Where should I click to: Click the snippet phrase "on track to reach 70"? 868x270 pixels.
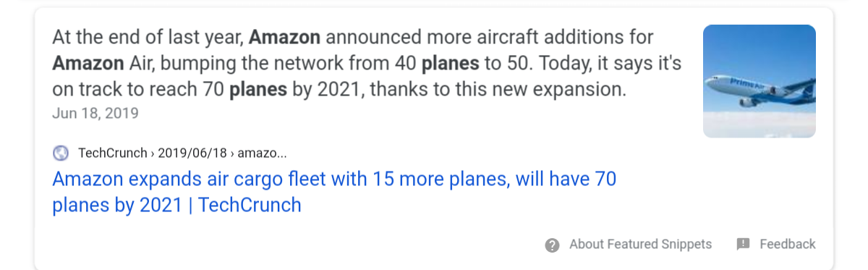pyautogui.click(x=138, y=90)
